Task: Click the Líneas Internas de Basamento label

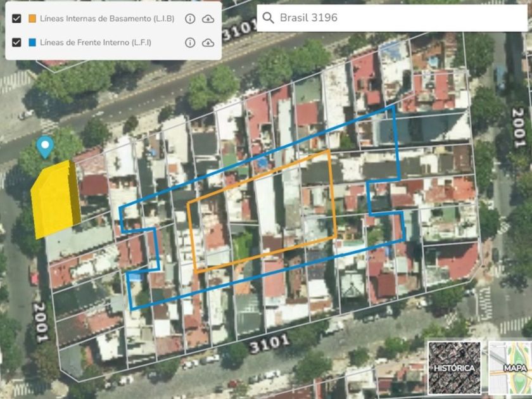Action: 106,19
